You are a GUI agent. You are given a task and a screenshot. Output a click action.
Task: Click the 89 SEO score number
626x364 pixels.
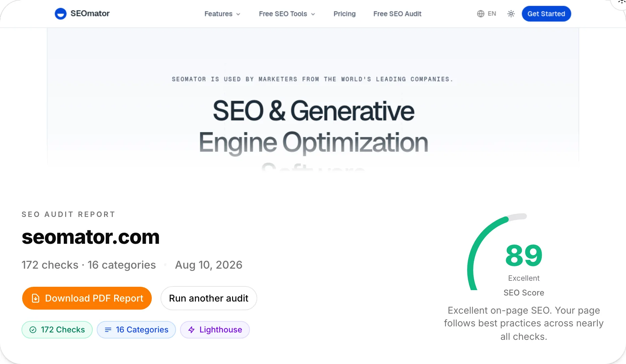524,256
